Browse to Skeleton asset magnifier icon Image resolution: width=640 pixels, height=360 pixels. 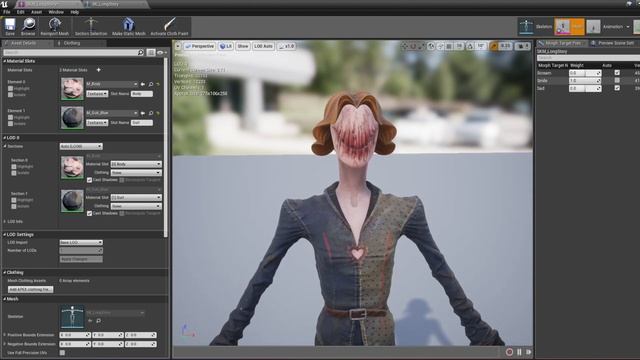[x=98, y=321]
